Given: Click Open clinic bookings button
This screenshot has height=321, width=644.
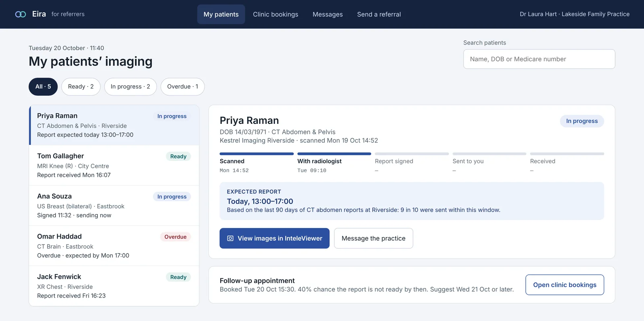Looking at the screenshot, I should [x=565, y=285].
